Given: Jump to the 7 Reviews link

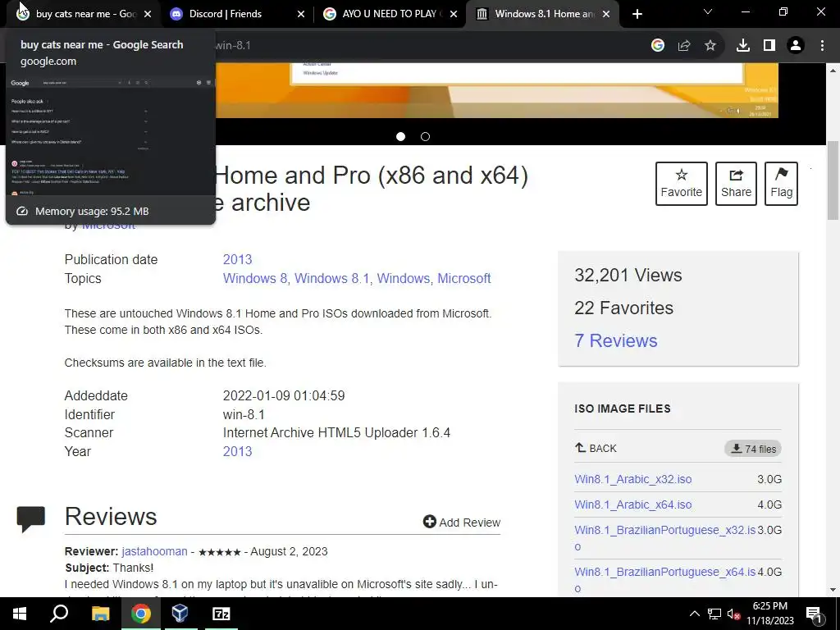Looking at the screenshot, I should [x=615, y=340].
